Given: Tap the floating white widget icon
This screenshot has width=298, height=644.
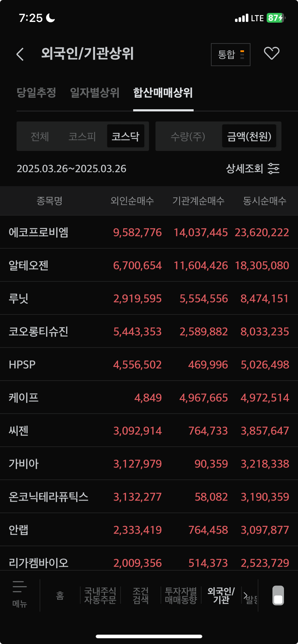Looking at the screenshot, I should tap(278, 595).
